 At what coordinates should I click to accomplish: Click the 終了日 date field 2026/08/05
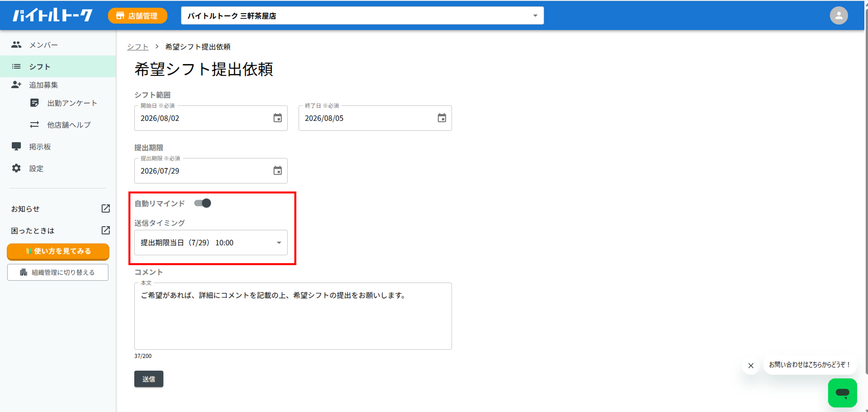point(375,118)
